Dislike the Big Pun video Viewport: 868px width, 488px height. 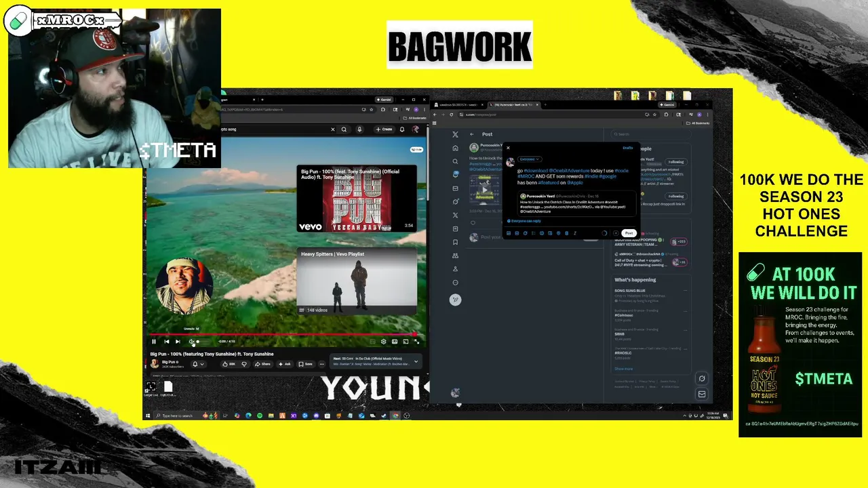tap(244, 364)
